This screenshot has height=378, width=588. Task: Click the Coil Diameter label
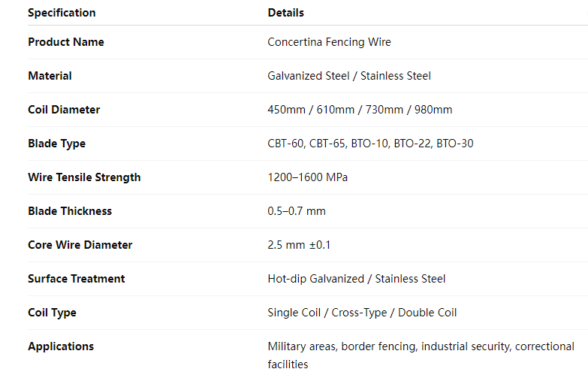(x=64, y=110)
